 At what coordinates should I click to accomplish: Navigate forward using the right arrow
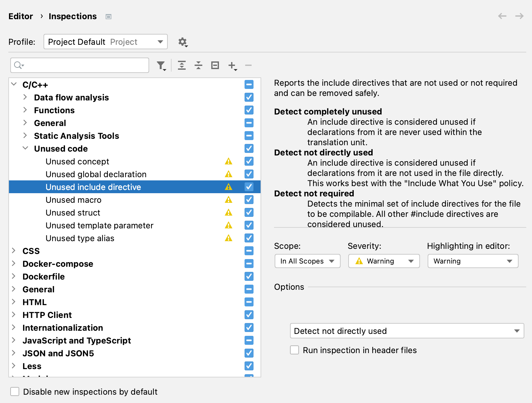(x=519, y=16)
